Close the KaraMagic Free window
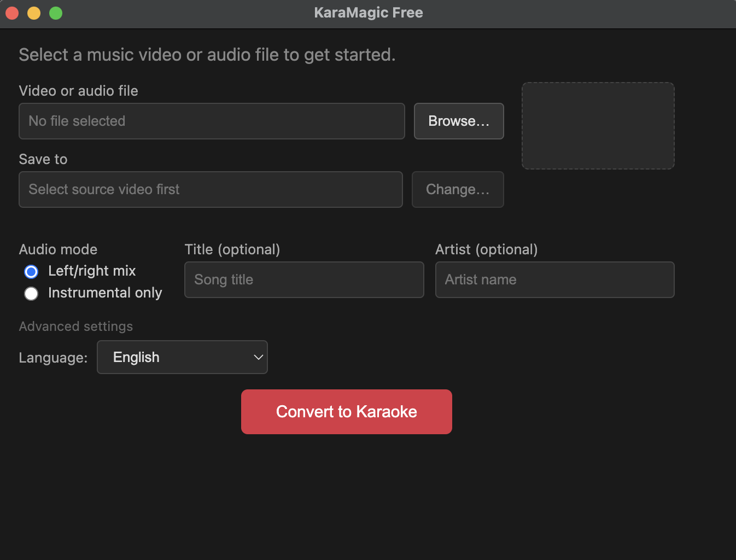The height and width of the screenshot is (560, 736). [x=12, y=13]
